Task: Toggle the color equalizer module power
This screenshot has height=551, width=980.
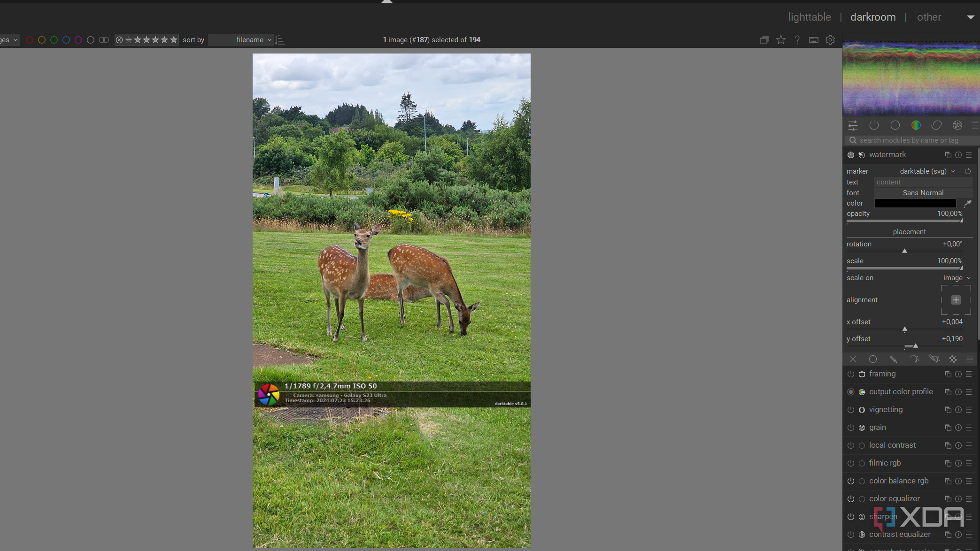Action: [850, 499]
